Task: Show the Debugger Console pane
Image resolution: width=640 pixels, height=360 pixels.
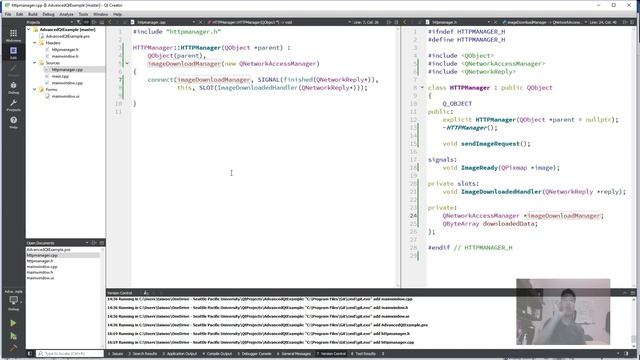Action: coord(255,353)
